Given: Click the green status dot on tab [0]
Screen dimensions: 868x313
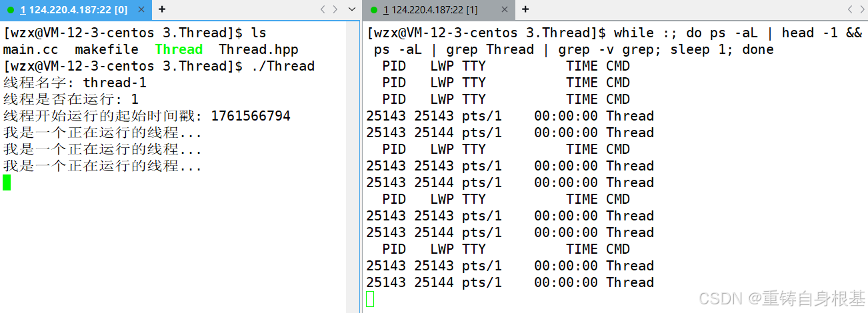Looking at the screenshot, I should click(11, 10).
